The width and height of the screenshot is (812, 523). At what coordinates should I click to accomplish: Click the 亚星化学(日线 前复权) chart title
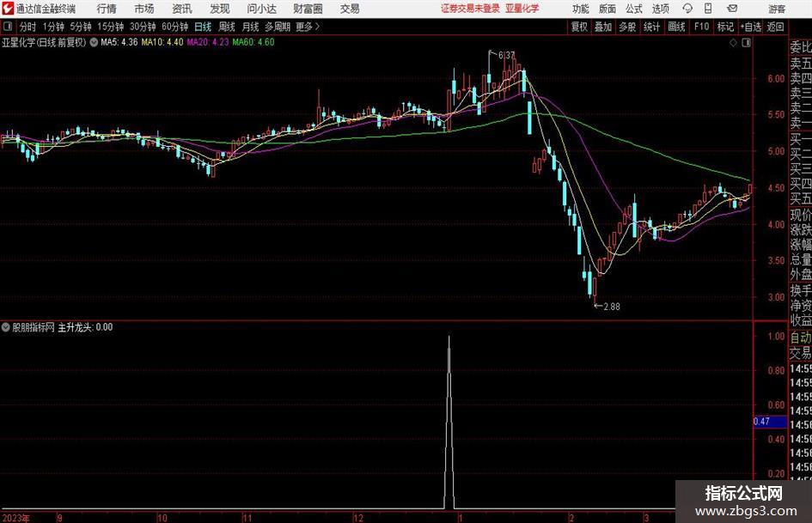point(44,42)
